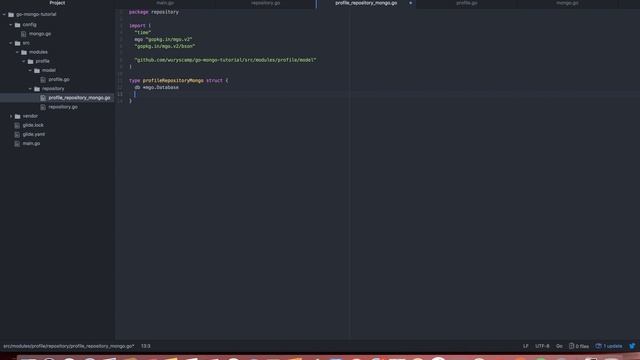Select the profile_repository_mongo.go tab
Screen dimensions: 640x360
[x=366, y=3]
